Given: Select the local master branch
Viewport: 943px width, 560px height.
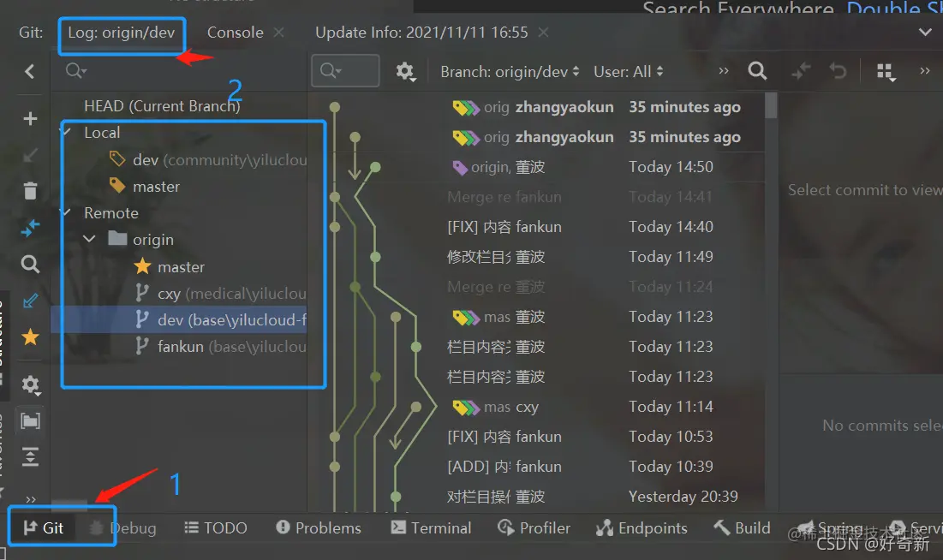Looking at the screenshot, I should (145, 187).
